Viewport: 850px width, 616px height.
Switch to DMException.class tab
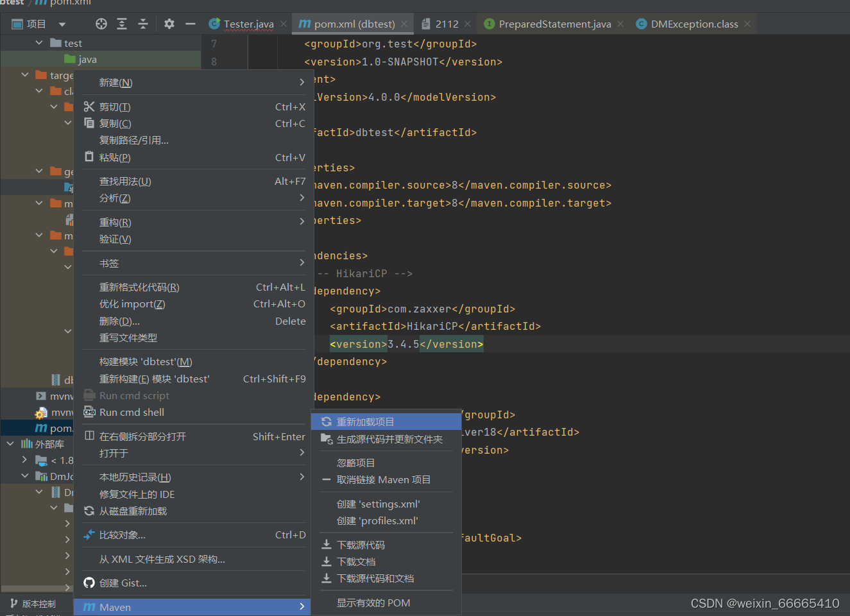click(x=694, y=24)
